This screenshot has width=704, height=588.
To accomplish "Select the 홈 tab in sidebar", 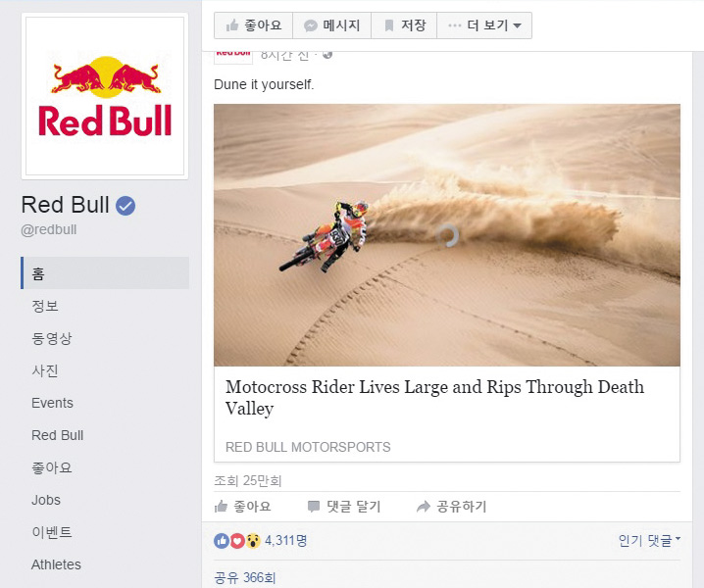I will tap(105, 272).
